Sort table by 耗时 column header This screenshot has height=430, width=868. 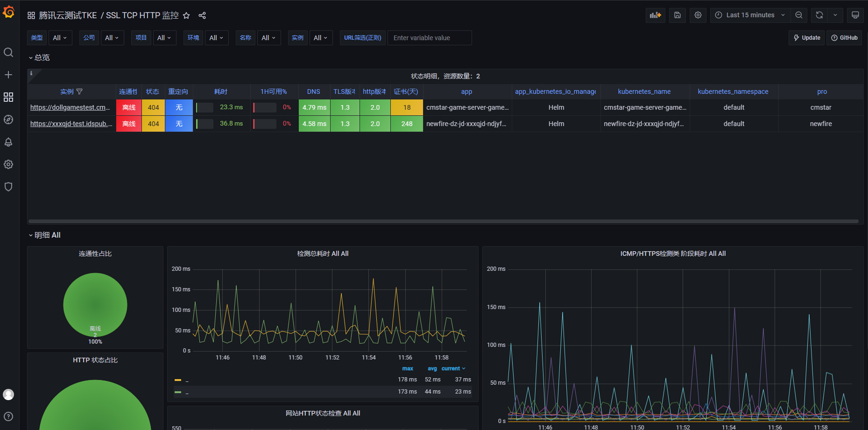pos(221,92)
